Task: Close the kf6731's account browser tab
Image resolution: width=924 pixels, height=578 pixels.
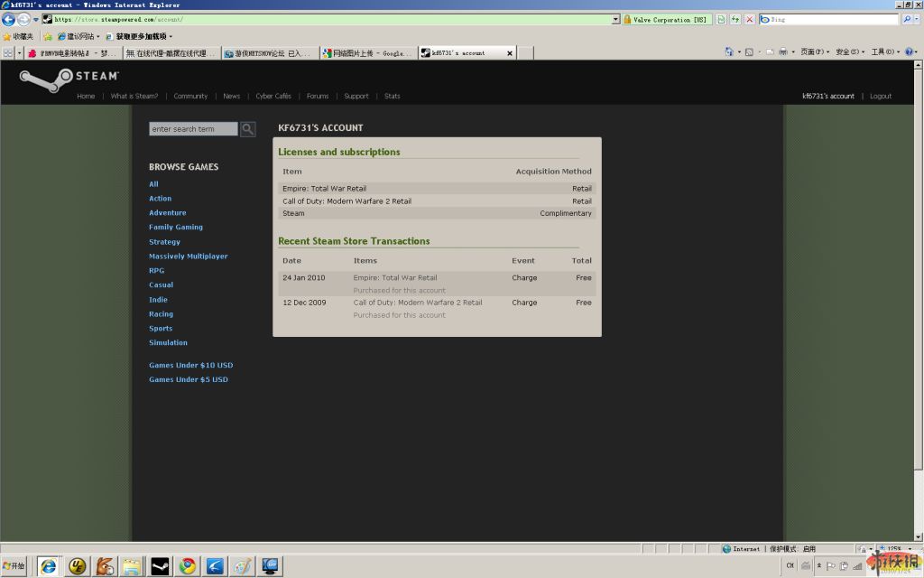Action: tap(510, 53)
